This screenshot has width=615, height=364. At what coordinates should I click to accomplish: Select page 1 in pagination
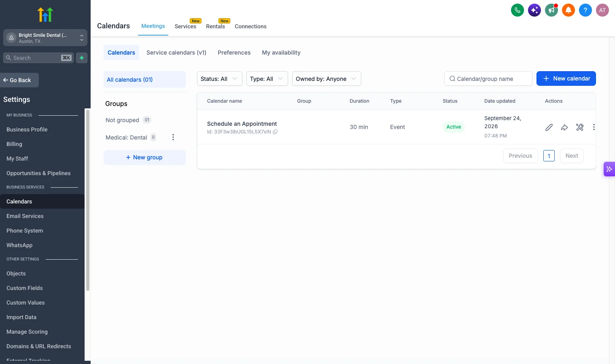pyautogui.click(x=549, y=156)
